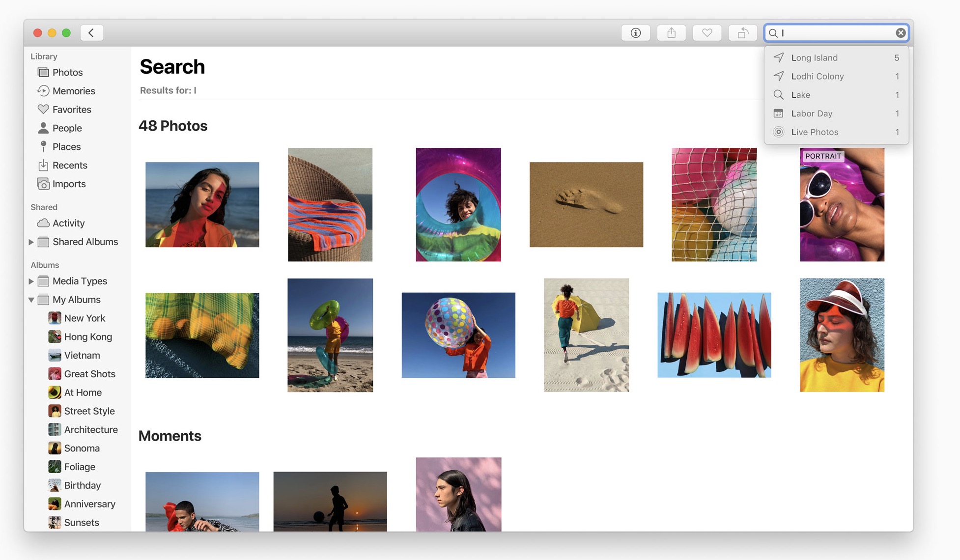Select the person with green float on beach photo

click(330, 335)
